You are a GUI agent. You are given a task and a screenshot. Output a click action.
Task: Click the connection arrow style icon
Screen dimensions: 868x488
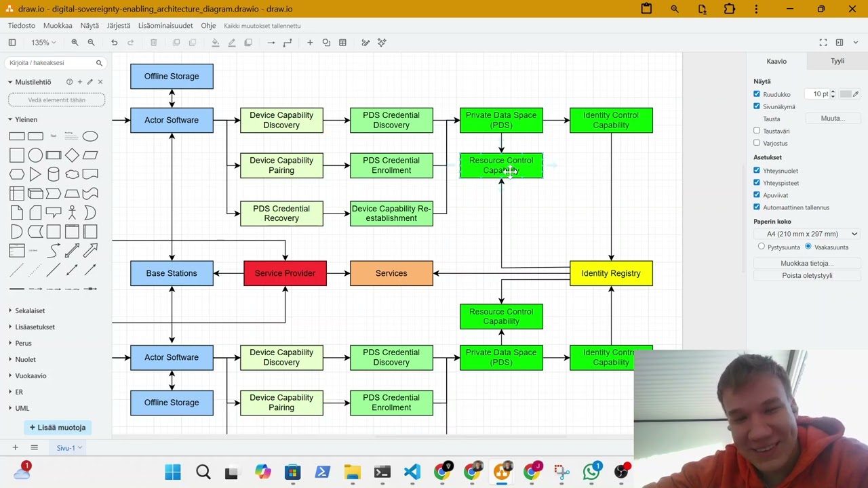tap(271, 43)
